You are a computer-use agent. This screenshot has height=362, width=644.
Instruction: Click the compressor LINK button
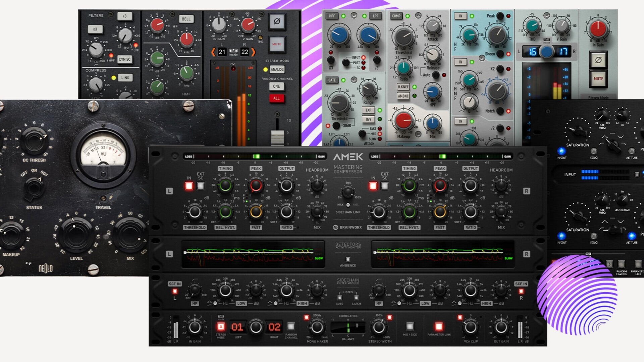click(x=125, y=78)
